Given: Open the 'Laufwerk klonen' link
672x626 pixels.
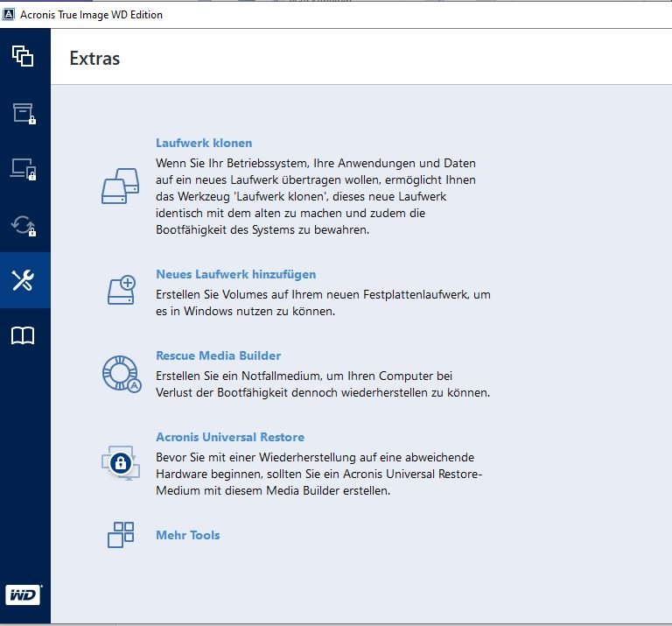Looking at the screenshot, I should coord(204,143).
